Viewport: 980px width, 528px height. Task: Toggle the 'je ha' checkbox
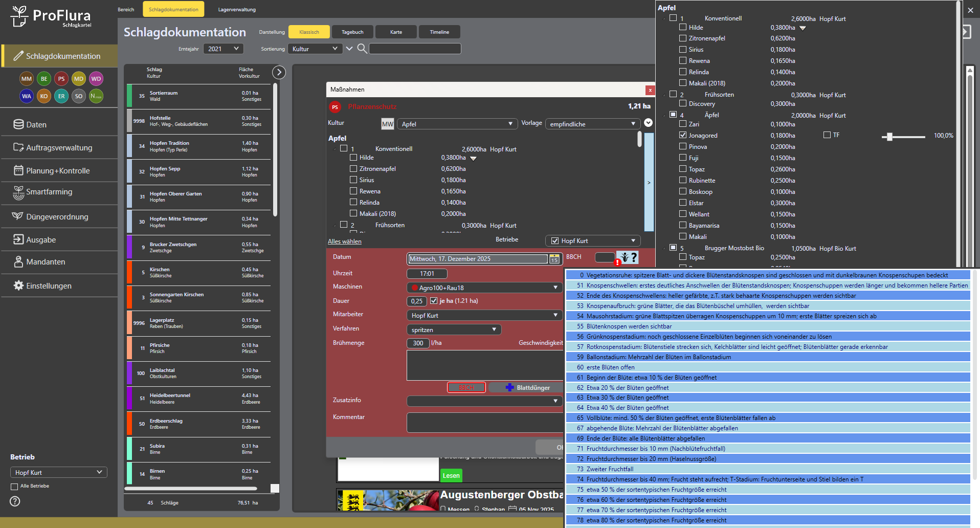[434, 301]
